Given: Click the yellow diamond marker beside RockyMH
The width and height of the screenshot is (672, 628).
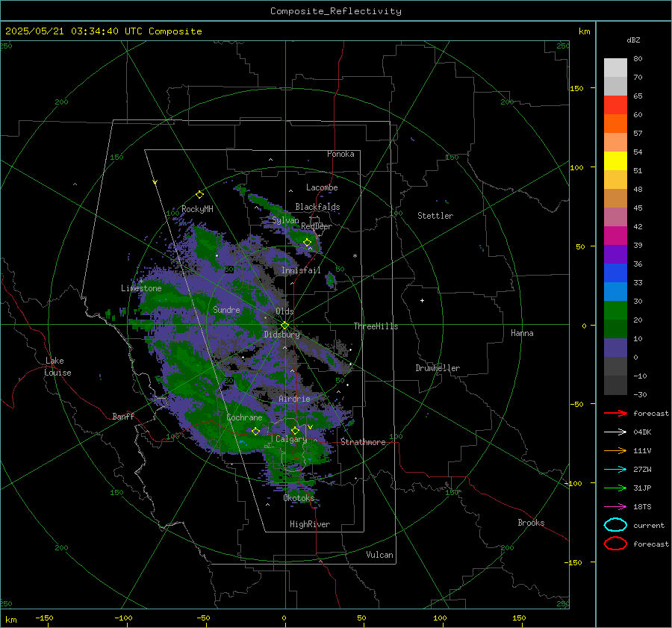Looking at the screenshot, I should pos(199,195).
